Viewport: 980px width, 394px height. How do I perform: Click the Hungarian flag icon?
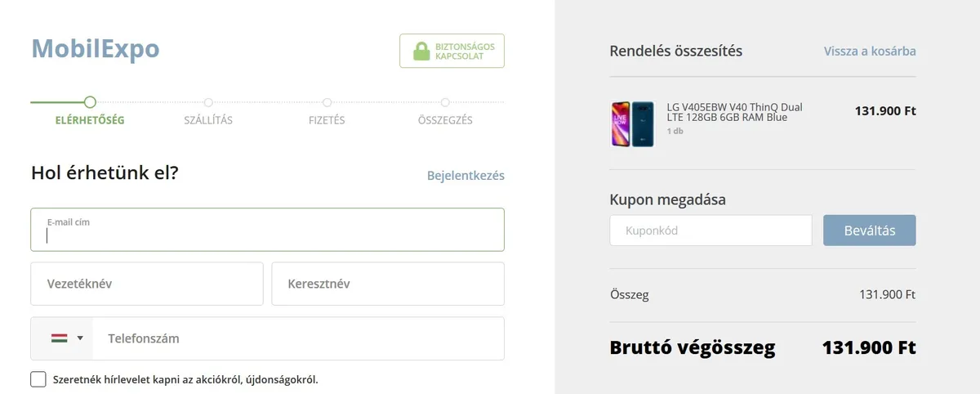(59, 338)
